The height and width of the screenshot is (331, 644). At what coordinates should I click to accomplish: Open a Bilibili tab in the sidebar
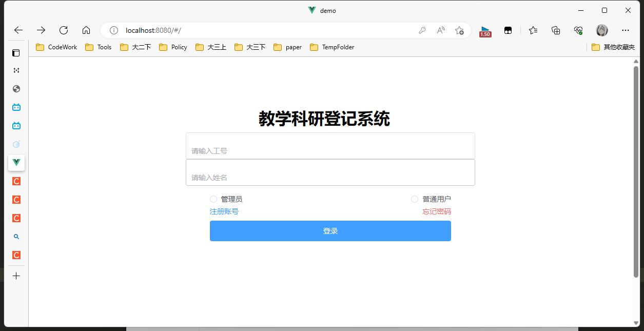tap(16, 107)
